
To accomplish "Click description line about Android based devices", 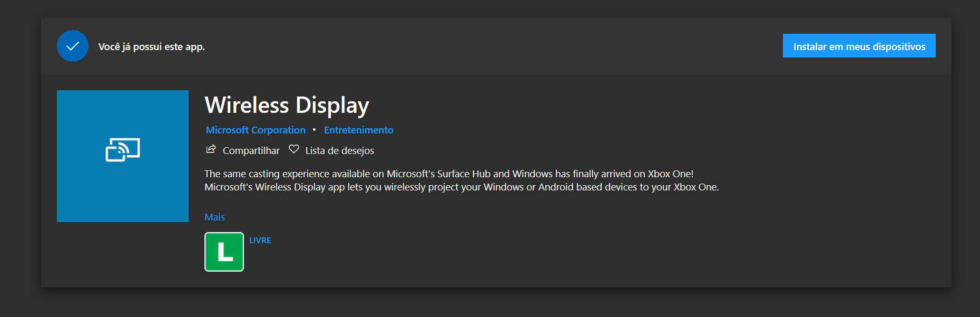I will point(462,187).
